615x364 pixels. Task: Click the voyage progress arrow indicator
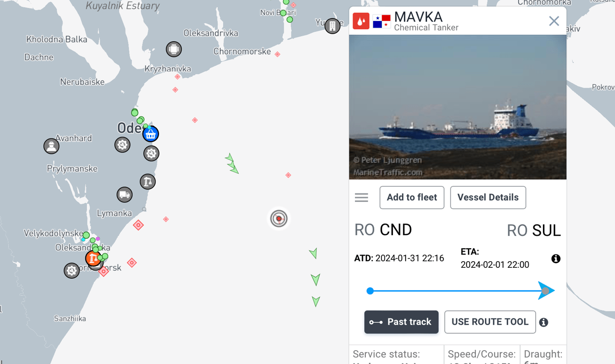(x=546, y=291)
